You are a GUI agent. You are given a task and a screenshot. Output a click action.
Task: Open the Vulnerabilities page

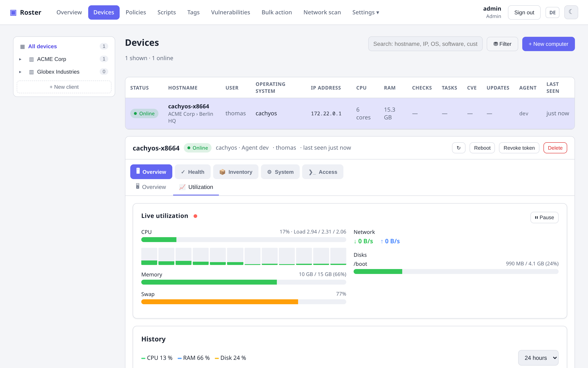[x=230, y=12]
